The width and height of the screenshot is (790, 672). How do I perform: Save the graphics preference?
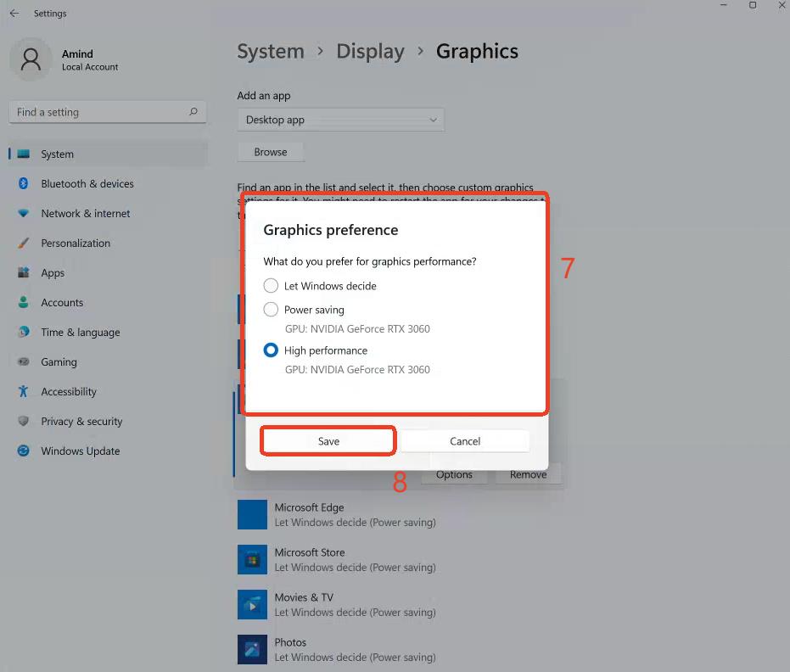point(328,441)
